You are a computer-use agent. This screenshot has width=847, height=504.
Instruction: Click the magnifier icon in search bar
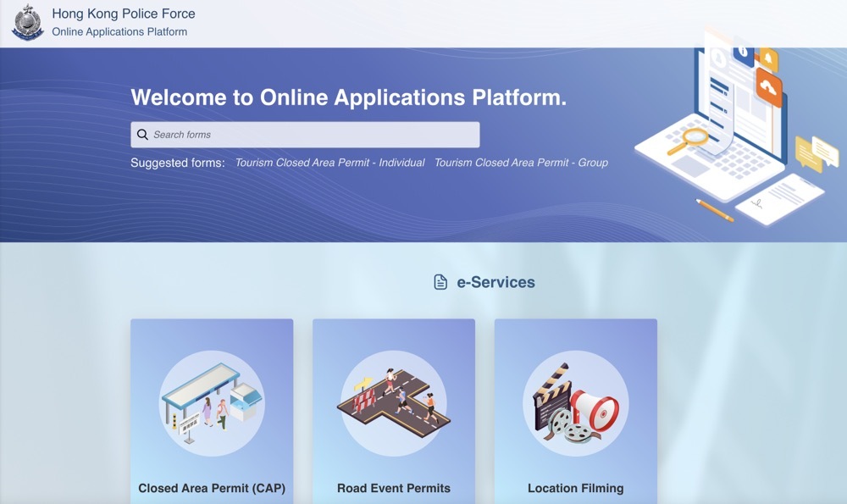(142, 135)
